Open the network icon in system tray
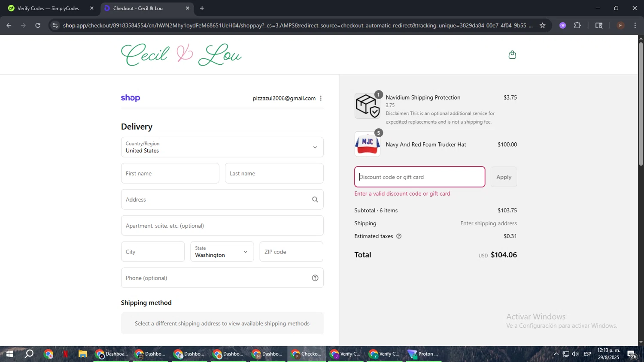 point(566,354)
